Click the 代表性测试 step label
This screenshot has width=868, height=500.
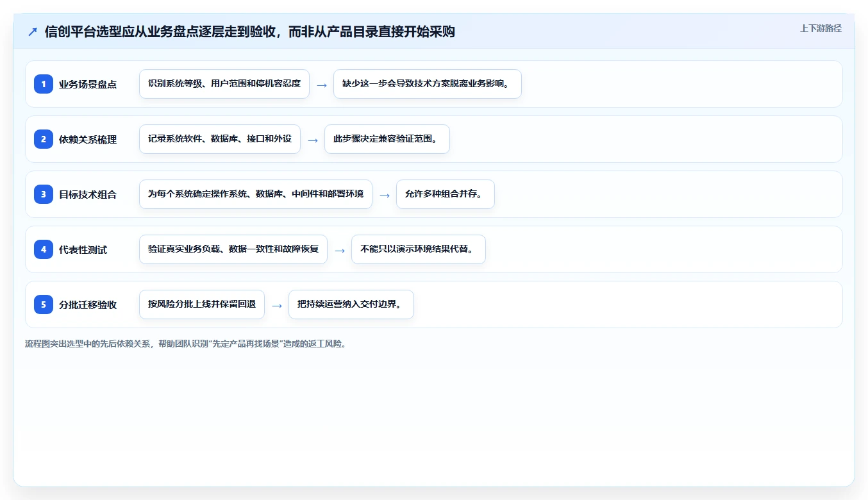83,250
